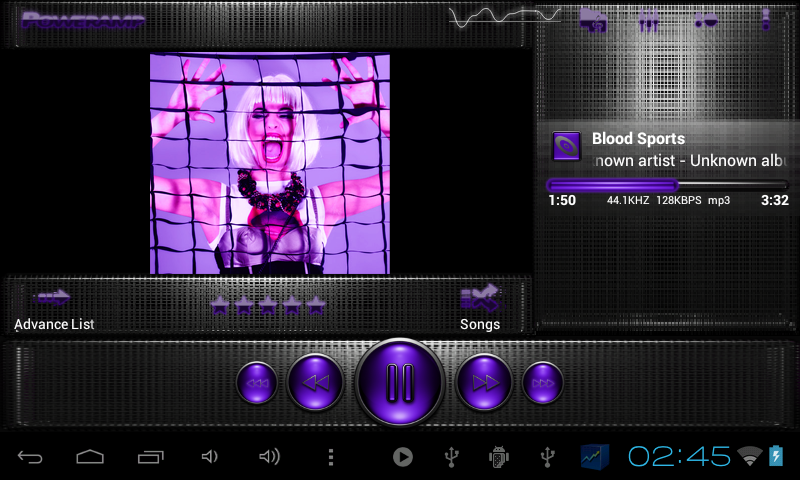
Task: Tap the second USB notification icon
Action: 547,457
